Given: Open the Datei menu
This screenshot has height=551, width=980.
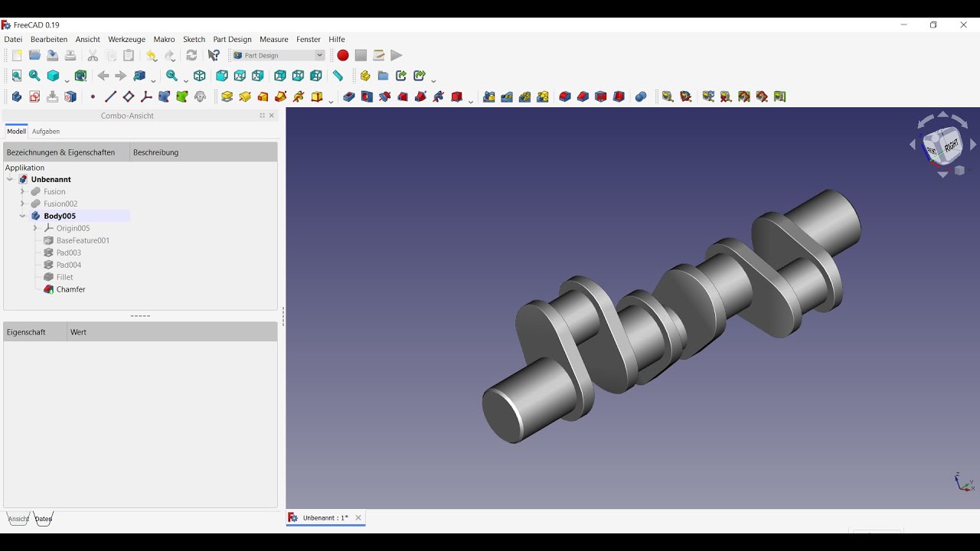Looking at the screenshot, I should tap(13, 39).
